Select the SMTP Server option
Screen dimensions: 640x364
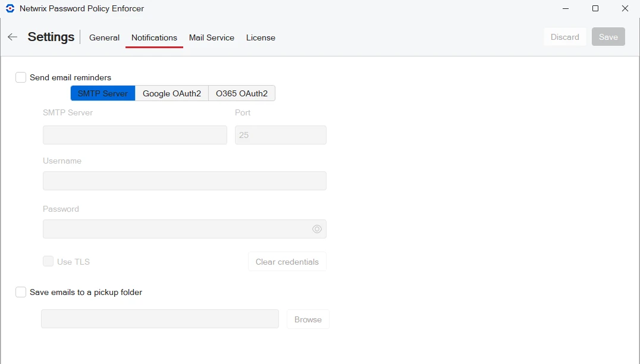103,93
